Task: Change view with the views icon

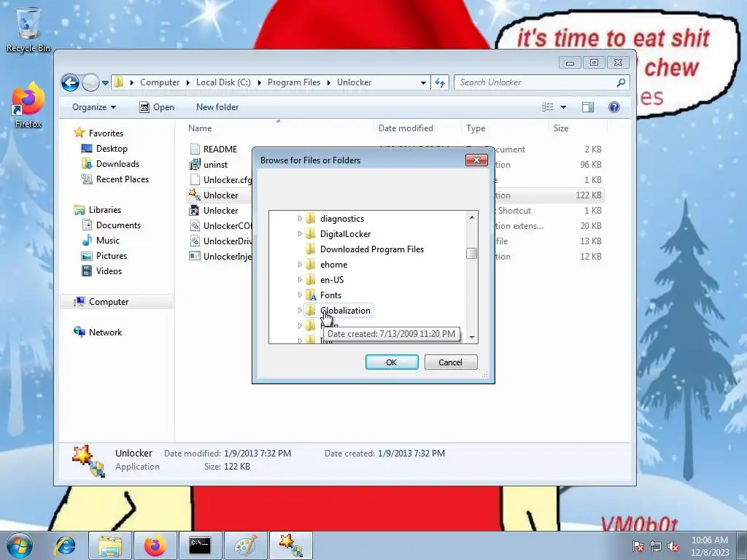Action: point(548,107)
